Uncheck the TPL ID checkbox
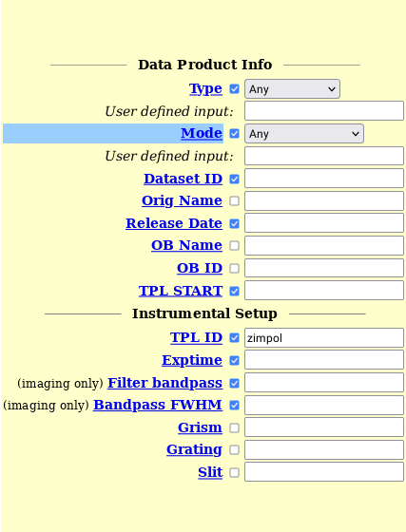 coord(234,338)
